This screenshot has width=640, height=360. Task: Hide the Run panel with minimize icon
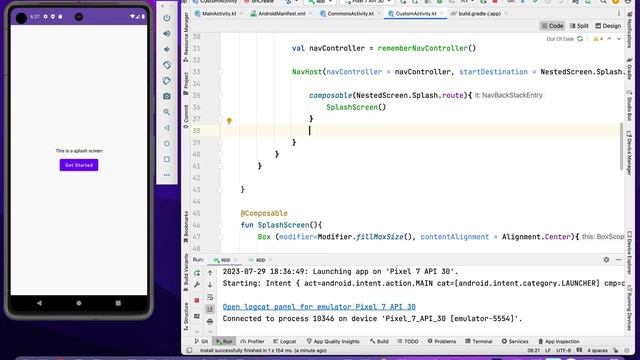click(x=618, y=260)
